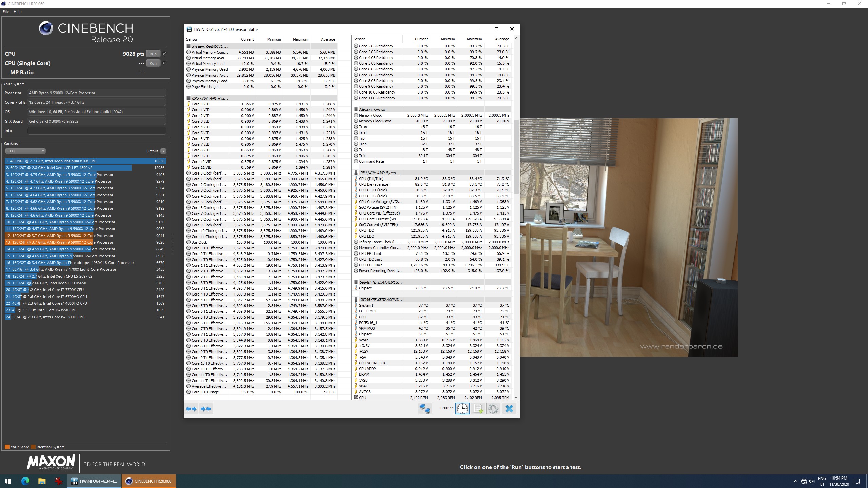Click the Info input field
Viewport: 868px width, 488px height.
pos(97,131)
